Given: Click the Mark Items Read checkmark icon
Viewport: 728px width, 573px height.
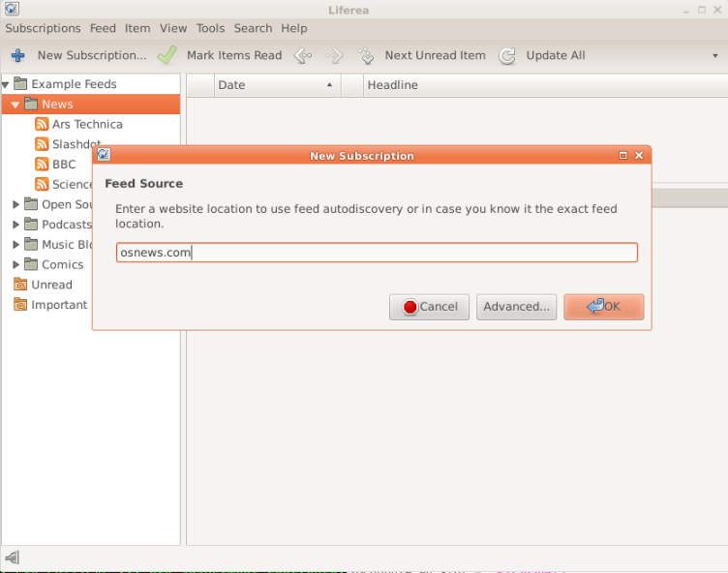Looking at the screenshot, I should 167,56.
